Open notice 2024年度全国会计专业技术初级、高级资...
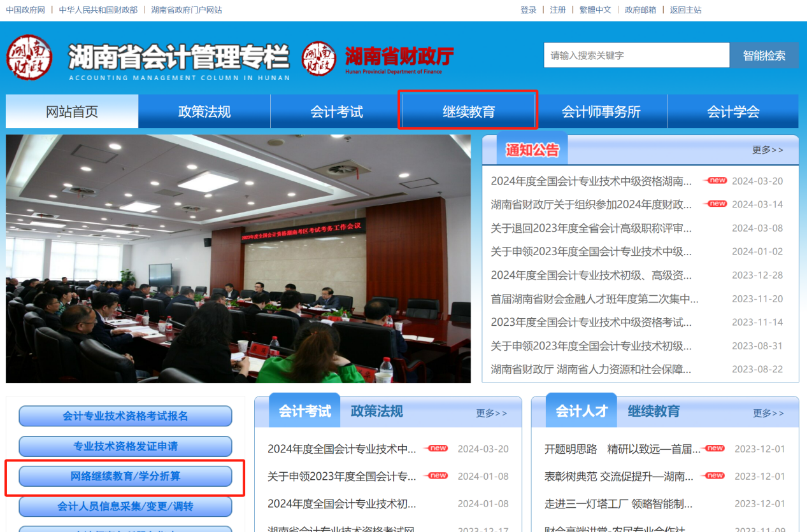 591,276
